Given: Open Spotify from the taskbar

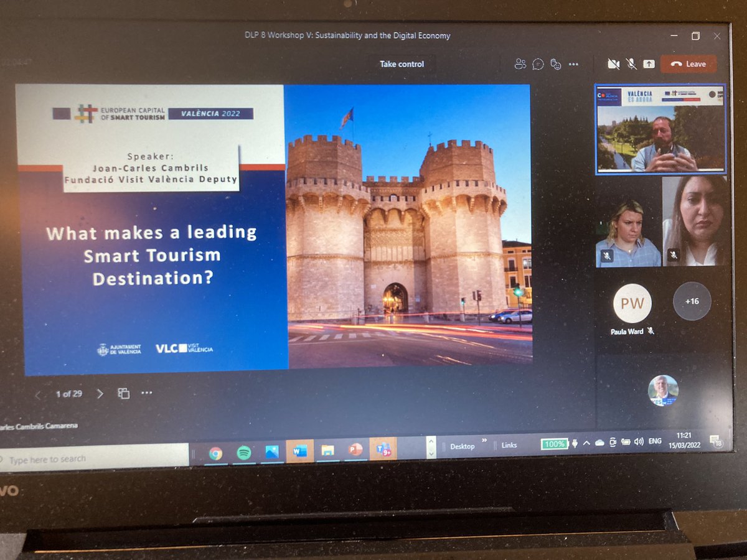Looking at the screenshot, I should coord(244,453).
